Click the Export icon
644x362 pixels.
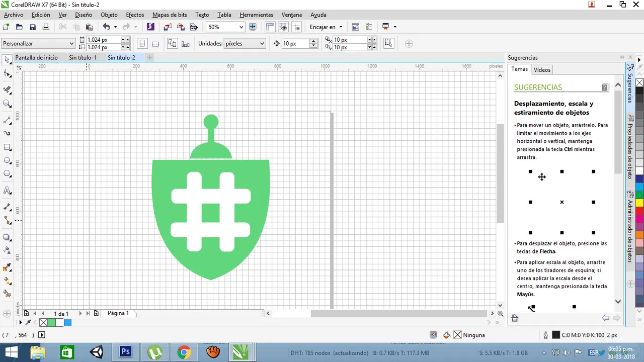181,27
